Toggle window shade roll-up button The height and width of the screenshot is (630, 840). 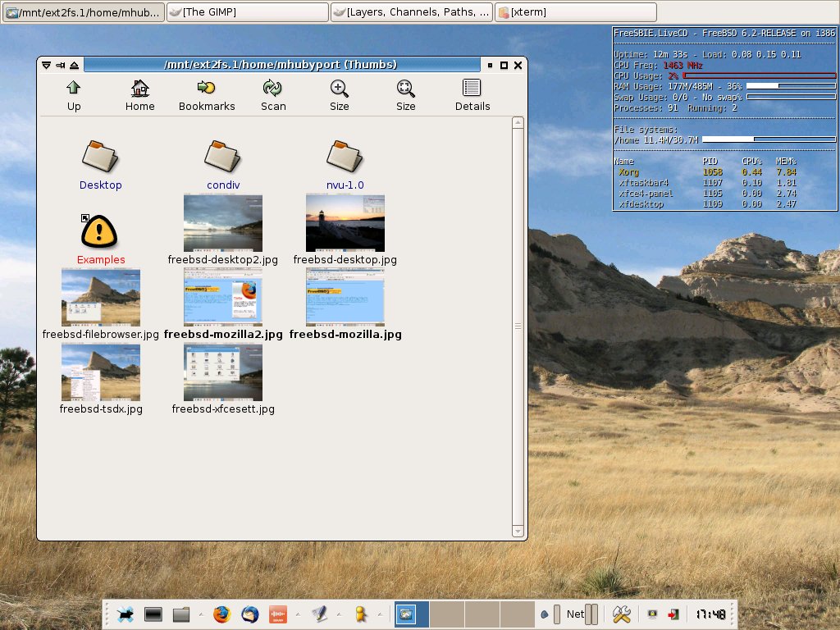pyautogui.click(x=74, y=66)
